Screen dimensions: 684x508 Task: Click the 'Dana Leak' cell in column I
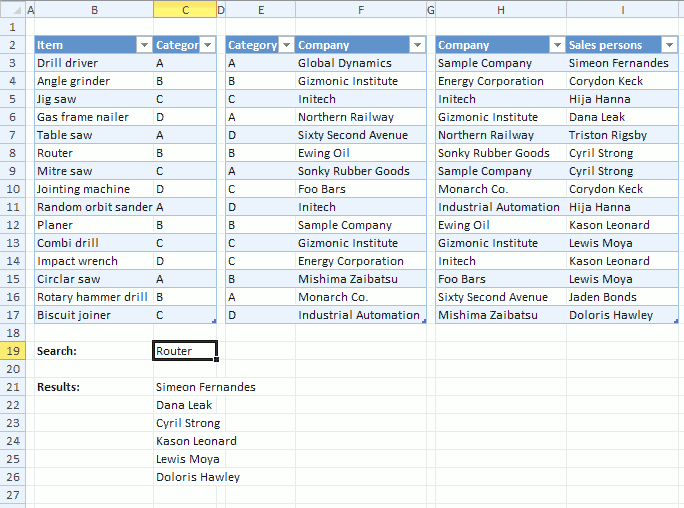pos(622,117)
